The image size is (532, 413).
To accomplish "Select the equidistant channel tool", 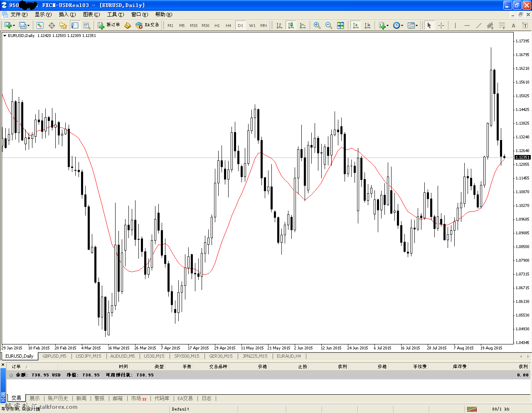I will (x=490, y=25).
